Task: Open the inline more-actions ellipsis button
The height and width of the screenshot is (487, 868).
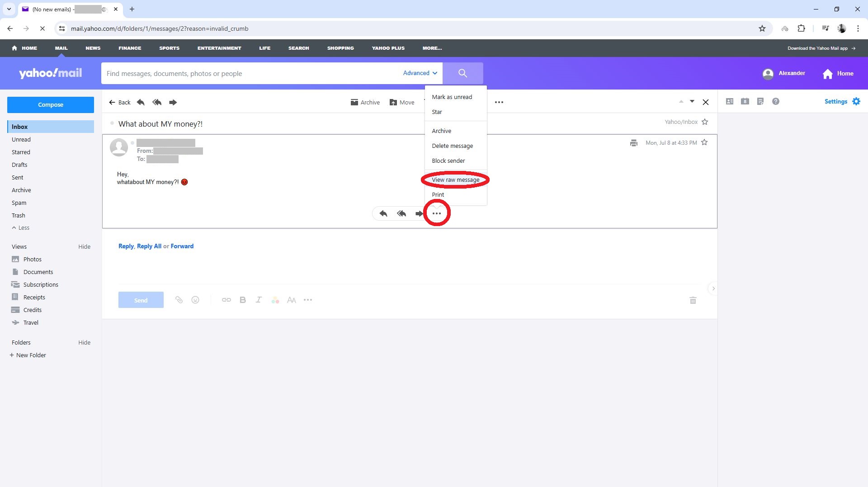Action: coord(436,213)
